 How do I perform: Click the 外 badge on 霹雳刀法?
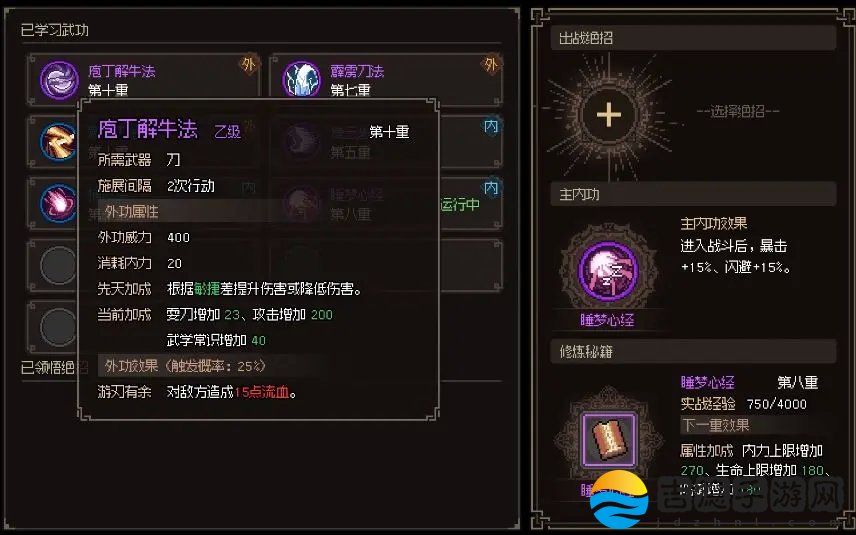click(x=491, y=65)
